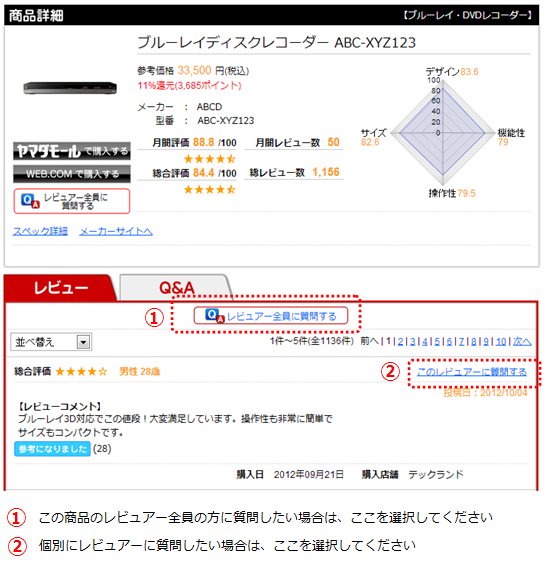This screenshot has width=551, height=566.
Task: Switch to the Q&A tab
Action: (x=176, y=287)
